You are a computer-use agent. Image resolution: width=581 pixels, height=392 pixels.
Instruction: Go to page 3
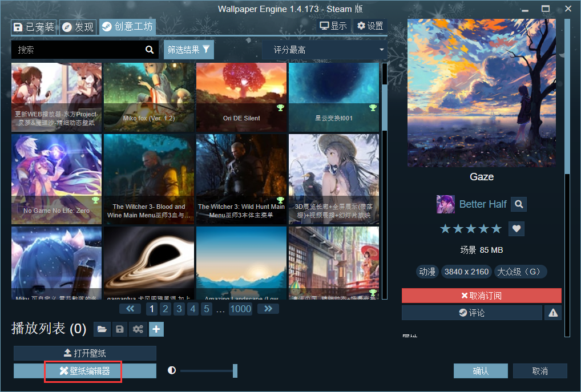(179, 309)
